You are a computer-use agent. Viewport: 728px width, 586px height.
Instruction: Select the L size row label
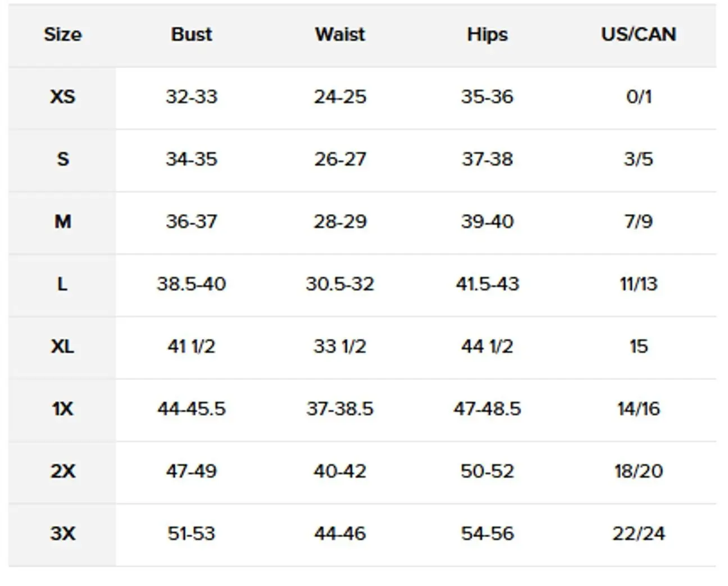[62, 284]
